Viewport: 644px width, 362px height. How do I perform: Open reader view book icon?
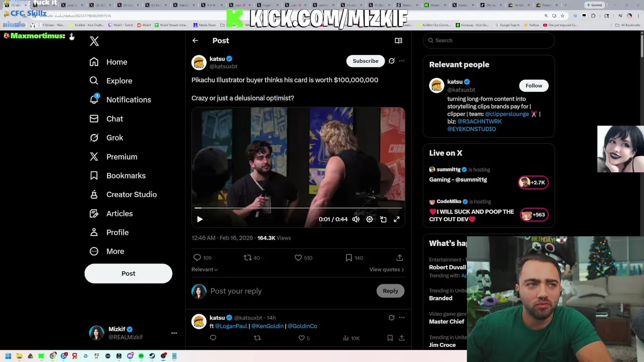tap(398, 41)
